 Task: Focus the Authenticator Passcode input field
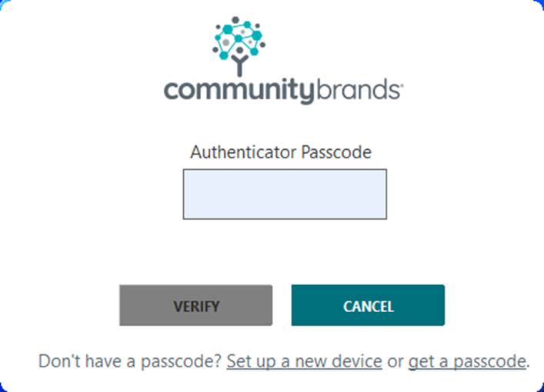pyautogui.click(x=285, y=194)
